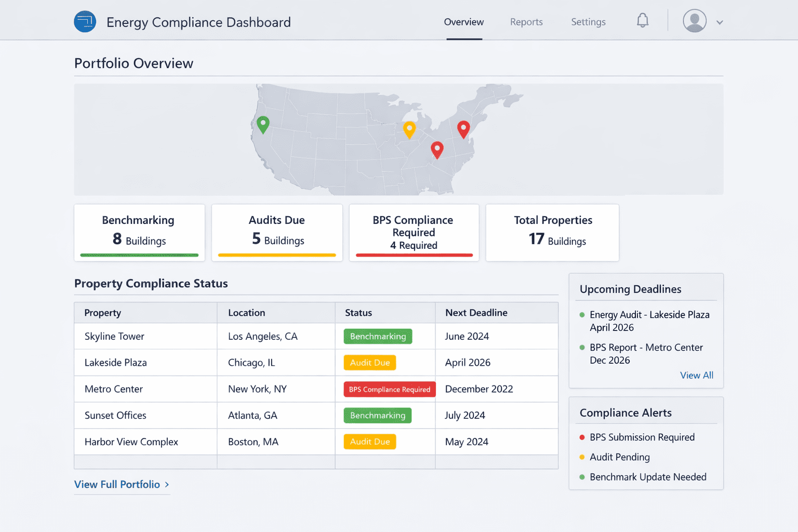Click the red map pin near New York
Screen dimensions: 798x532
click(x=463, y=128)
